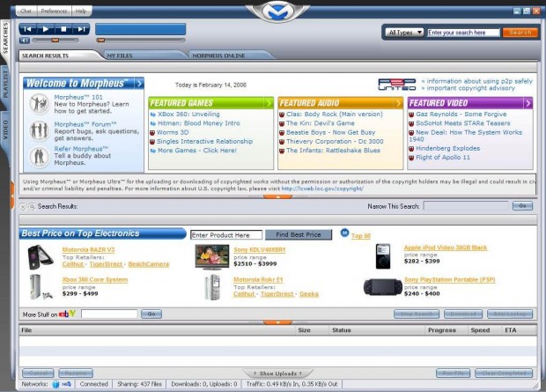The height and width of the screenshot is (392, 546).
Task: Click the Morpheus Forum people icon
Action: tap(39, 130)
